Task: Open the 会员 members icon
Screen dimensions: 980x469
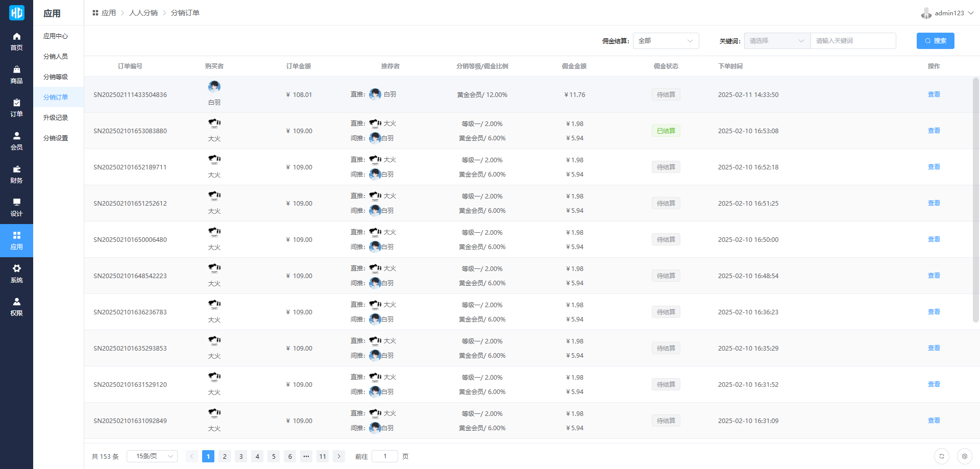Action: coord(16,136)
